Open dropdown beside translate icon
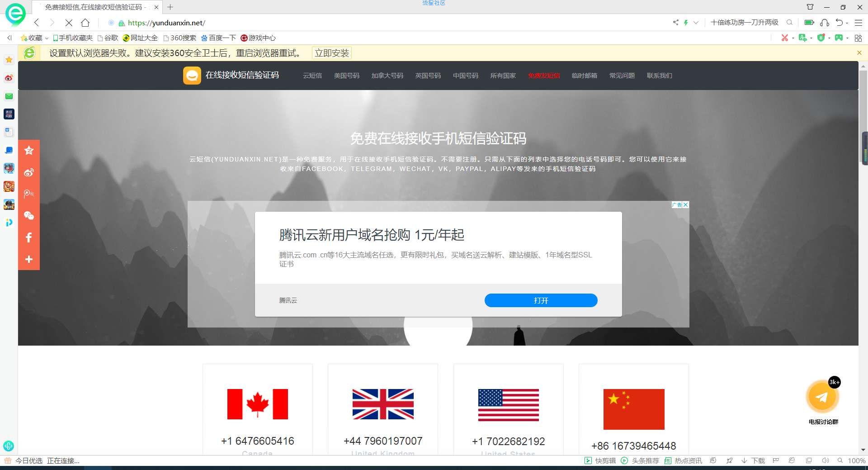The height and width of the screenshot is (470, 868). tap(811, 38)
